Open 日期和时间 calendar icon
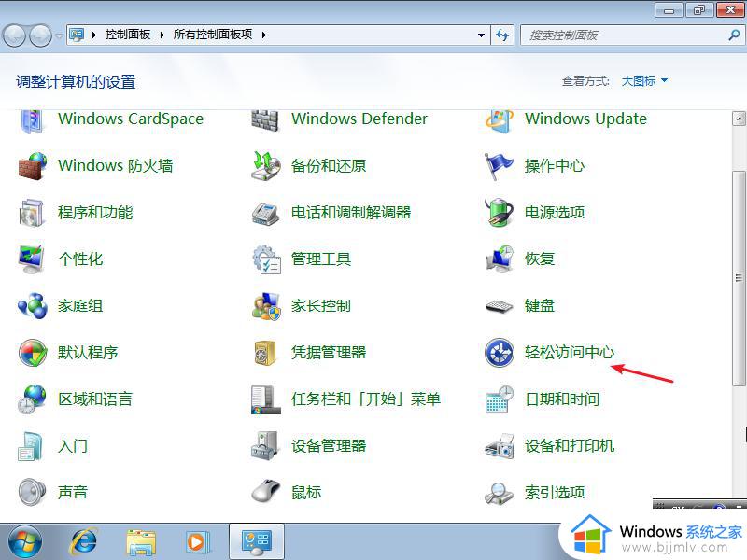The image size is (747, 560). coord(500,399)
